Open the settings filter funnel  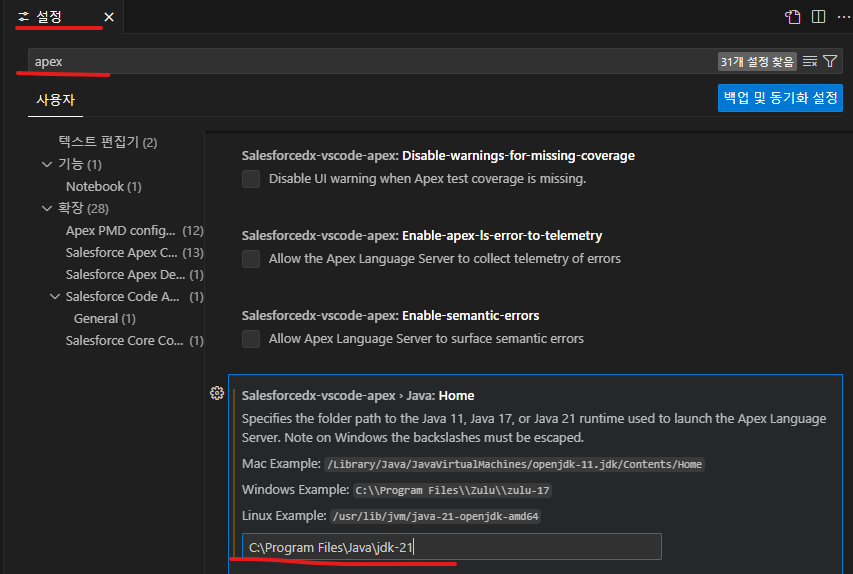tap(830, 61)
